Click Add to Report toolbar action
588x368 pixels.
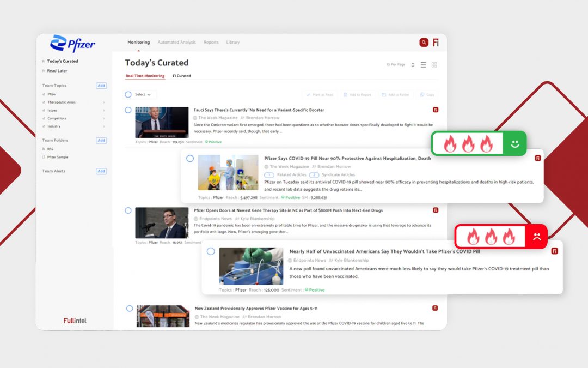(357, 95)
